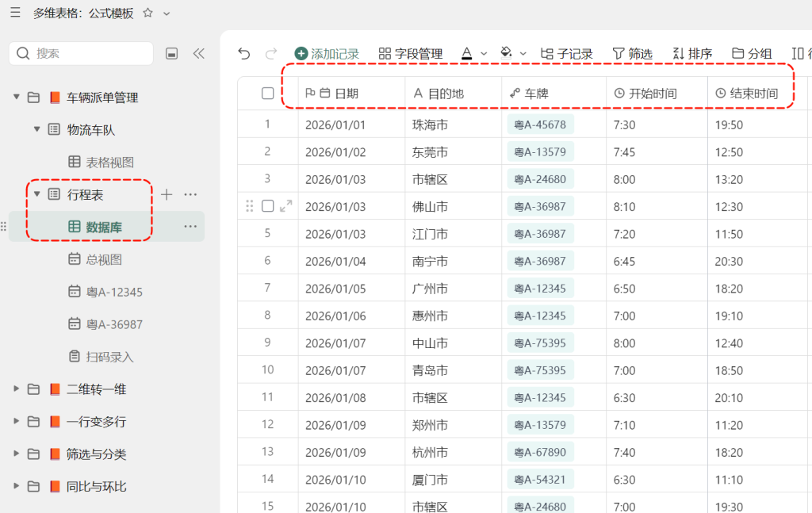812x513 pixels.
Task: Add a new view with plus next to 行程表
Action: click(x=167, y=194)
